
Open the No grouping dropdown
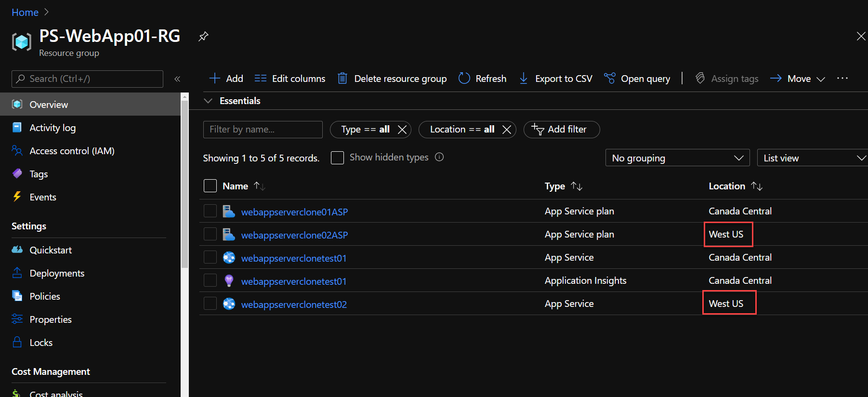coord(677,158)
